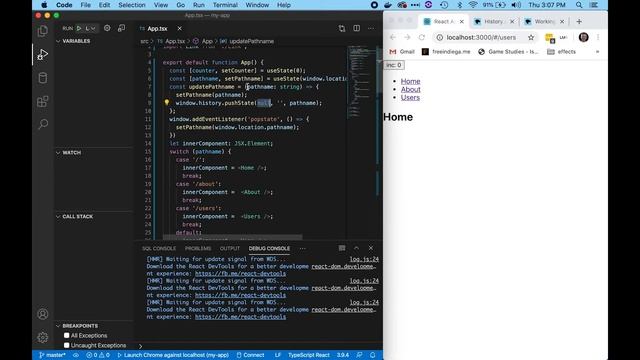
Task: Click the feedback icon in status bar
Action: pyautogui.click(x=359, y=355)
